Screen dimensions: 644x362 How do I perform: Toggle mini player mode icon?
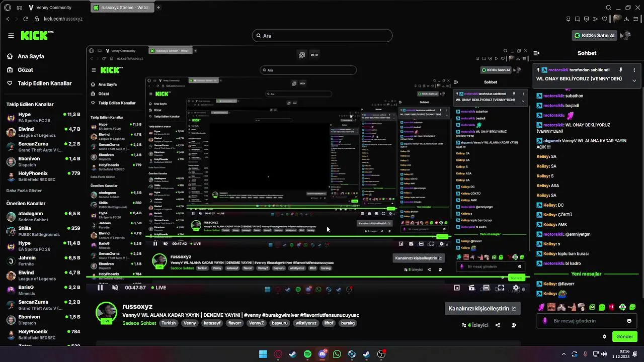coord(457,288)
